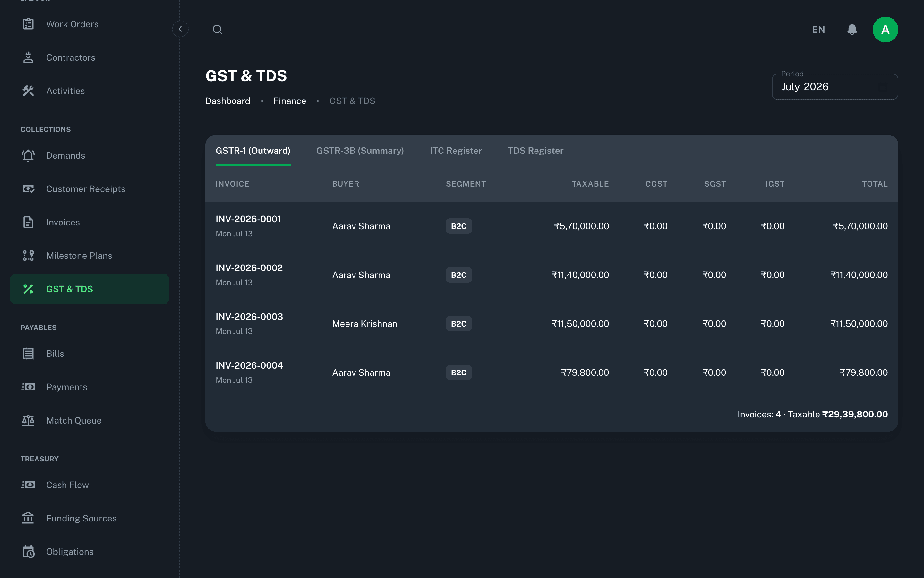Click the TAXABLE column header
The image size is (924, 578).
[590, 184]
